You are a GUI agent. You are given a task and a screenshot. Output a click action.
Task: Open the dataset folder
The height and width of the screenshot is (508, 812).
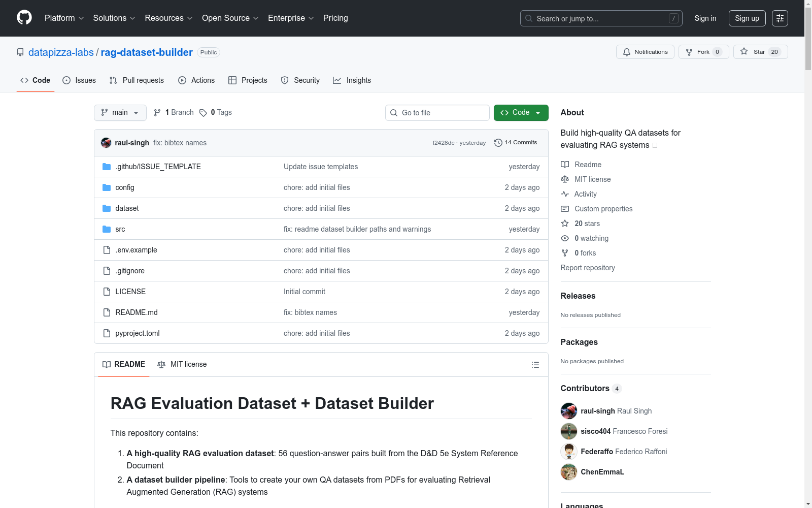(127, 208)
